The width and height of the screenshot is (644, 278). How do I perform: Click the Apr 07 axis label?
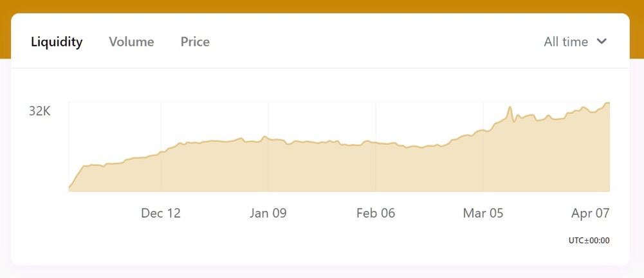point(590,213)
